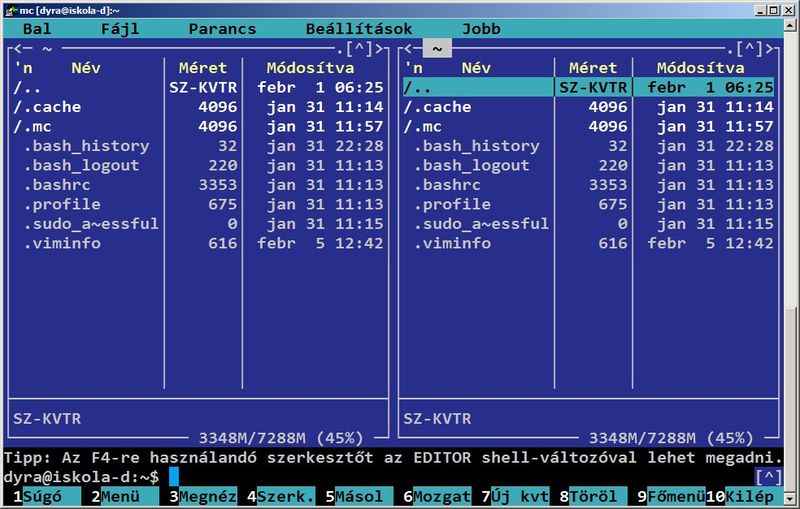Click the [^] toggle beside command prompt
The image size is (800, 509).
click(x=768, y=477)
